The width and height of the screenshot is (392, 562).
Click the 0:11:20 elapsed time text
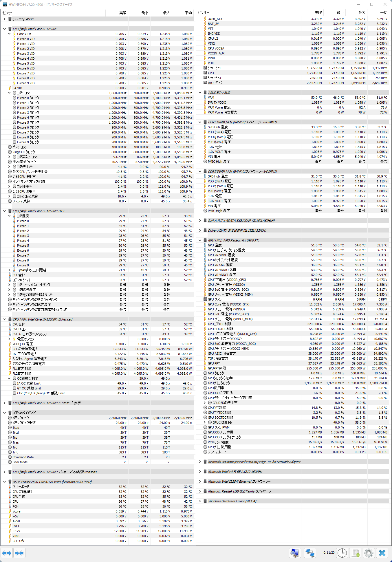pos(329,552)
